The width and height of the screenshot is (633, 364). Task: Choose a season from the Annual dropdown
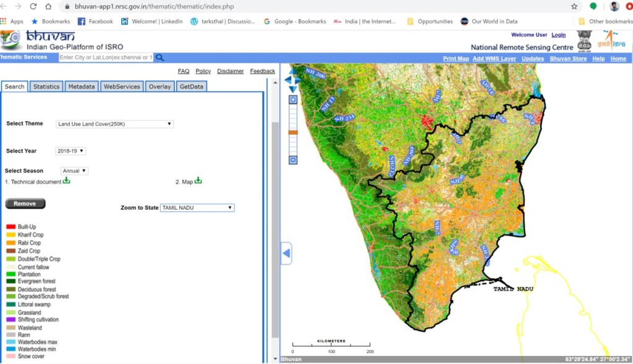74,171
